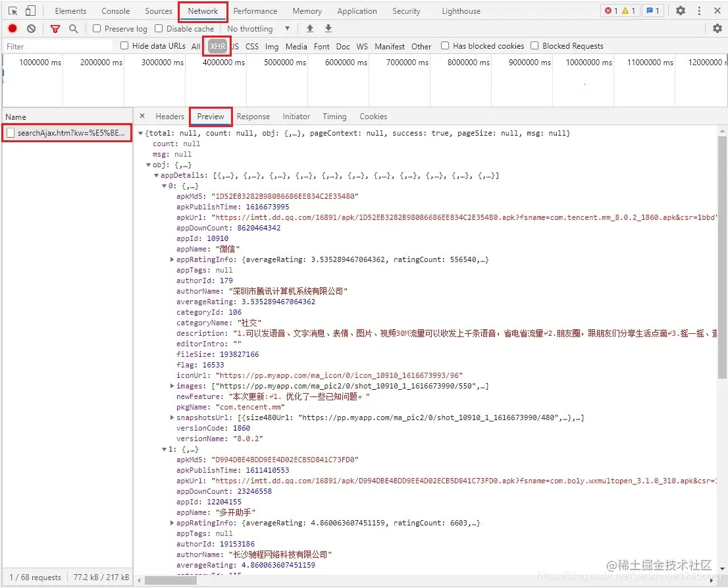
Task: Filter requests by WS
Action: 362,46
